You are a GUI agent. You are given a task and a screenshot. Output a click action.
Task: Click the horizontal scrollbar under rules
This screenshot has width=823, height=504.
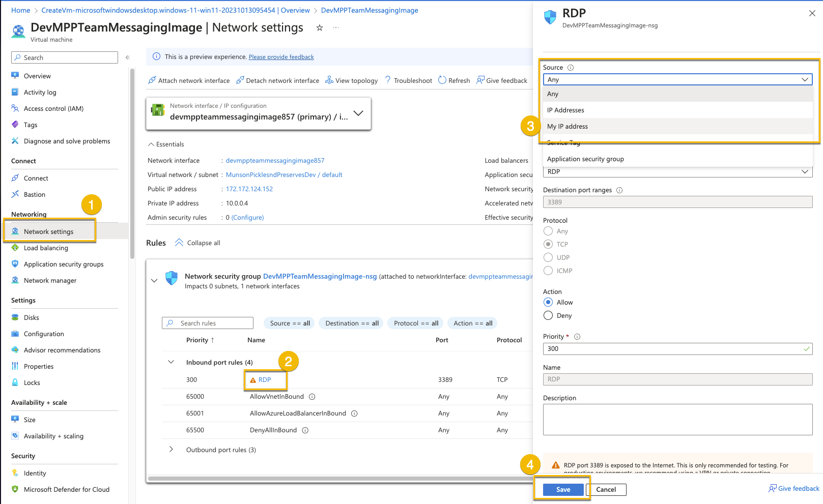coord(339,479)
